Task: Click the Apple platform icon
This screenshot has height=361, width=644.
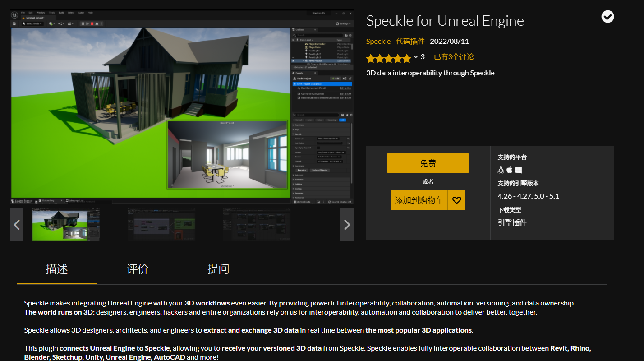Action: [510, 170]
